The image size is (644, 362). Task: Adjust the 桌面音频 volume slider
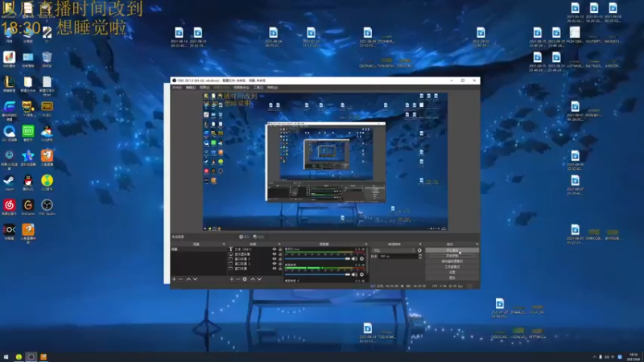click(x=317, y=274)
